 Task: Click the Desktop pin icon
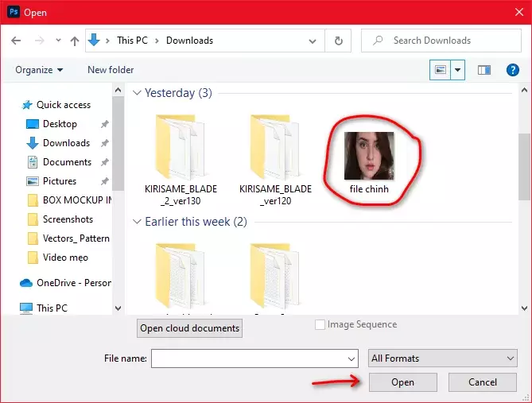pyautogui.click(x=104, y=124)
